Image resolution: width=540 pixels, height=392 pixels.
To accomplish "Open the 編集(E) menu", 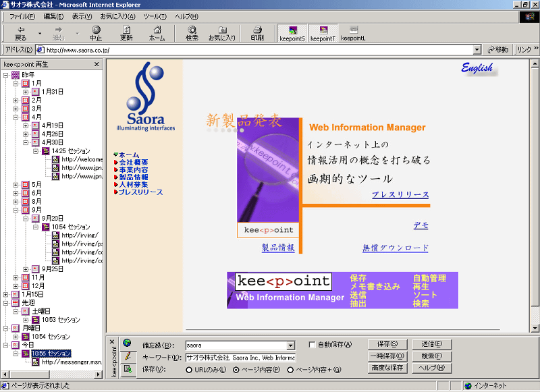I will [53, 16].
